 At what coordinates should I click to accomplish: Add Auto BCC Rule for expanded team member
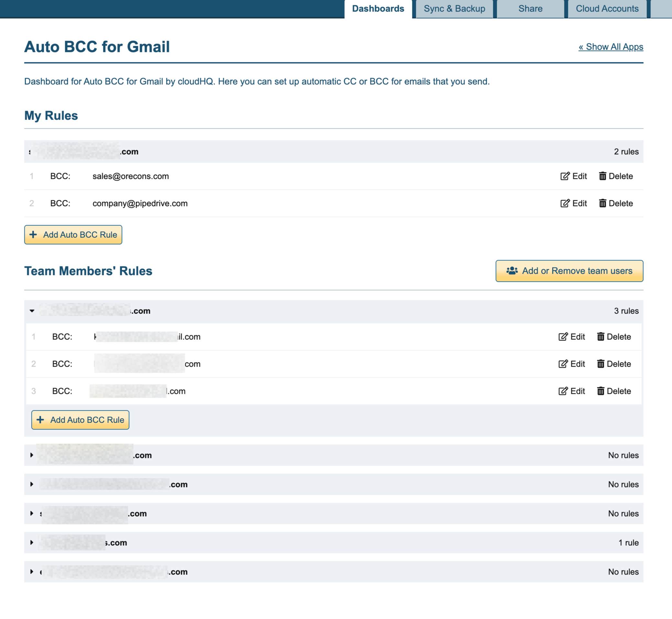click(x=80, y=420)
